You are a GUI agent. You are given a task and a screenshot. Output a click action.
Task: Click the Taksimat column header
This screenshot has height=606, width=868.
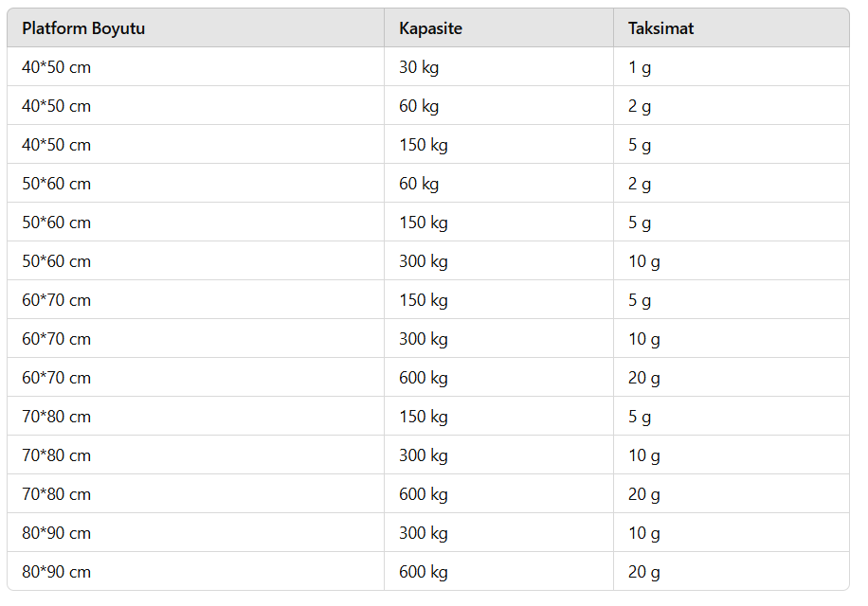[732, 27]
